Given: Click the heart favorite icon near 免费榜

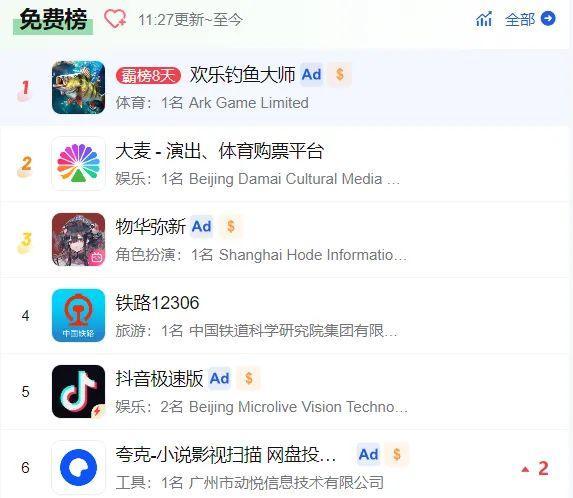Looking at the screenshot, I should coord(115,19).
